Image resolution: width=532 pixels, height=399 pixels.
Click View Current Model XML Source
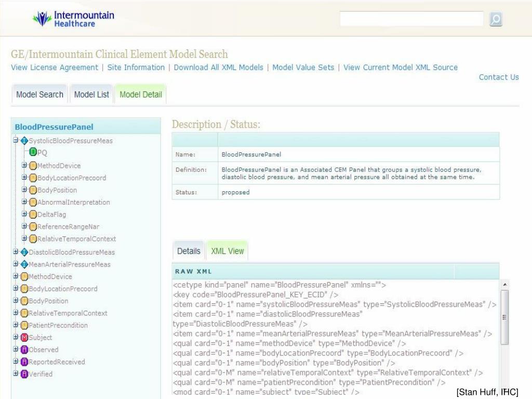[x=401, y=68]
